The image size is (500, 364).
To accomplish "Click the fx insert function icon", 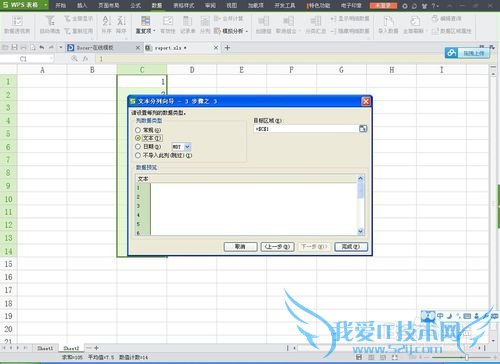I will point(86,59).
